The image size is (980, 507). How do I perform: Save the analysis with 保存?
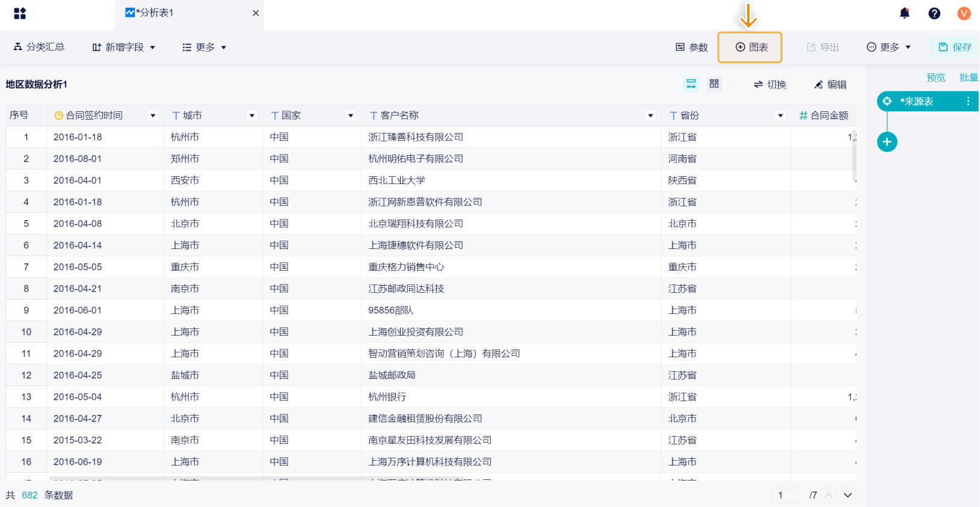[x=955, y=47]
